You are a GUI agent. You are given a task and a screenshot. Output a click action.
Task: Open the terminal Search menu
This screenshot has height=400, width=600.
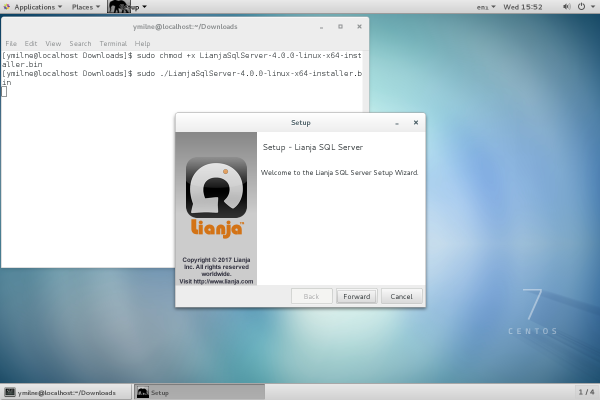pos(80,44)
